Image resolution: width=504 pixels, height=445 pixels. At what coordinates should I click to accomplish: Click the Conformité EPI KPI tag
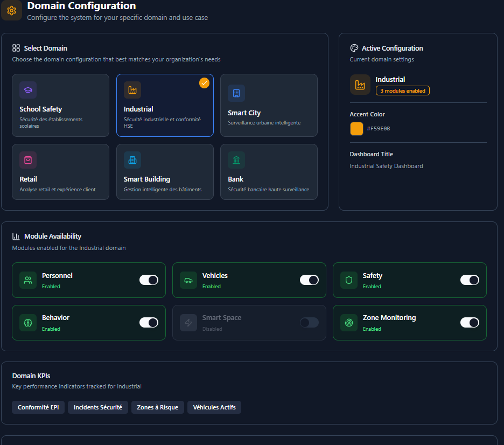(38, 407)
